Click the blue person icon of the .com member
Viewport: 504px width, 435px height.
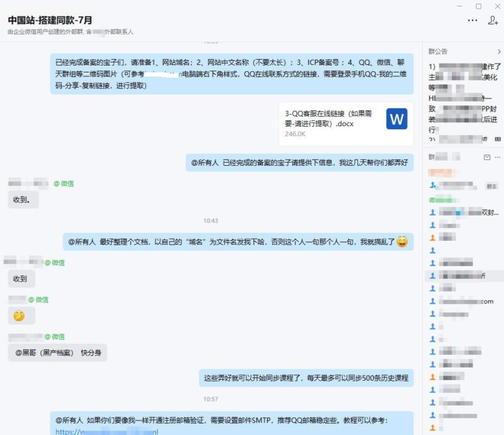[x=433, y=301]
